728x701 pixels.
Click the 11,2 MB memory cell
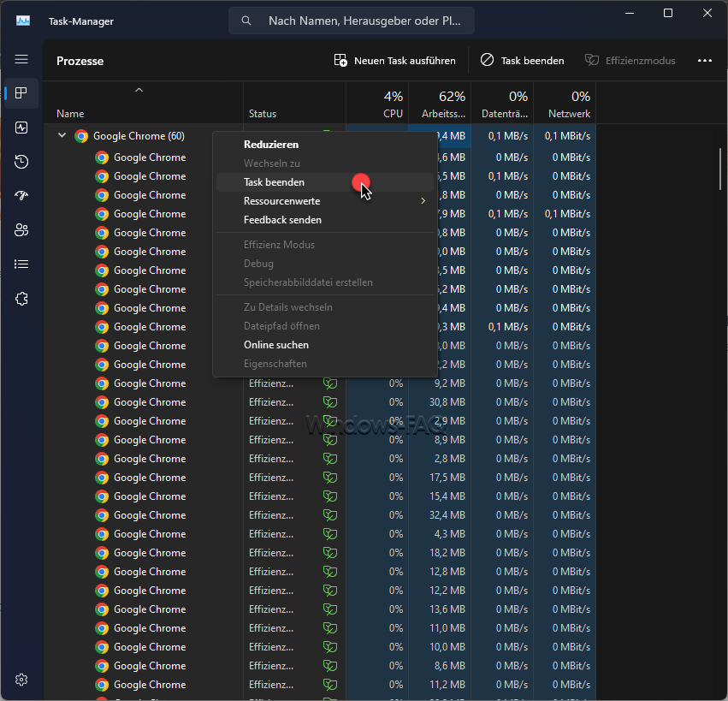point(440,685)
